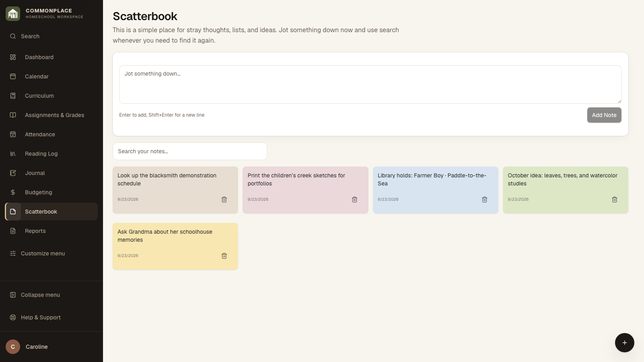Open the Dashboard page

pyautogui.click(x=51, y=57)
